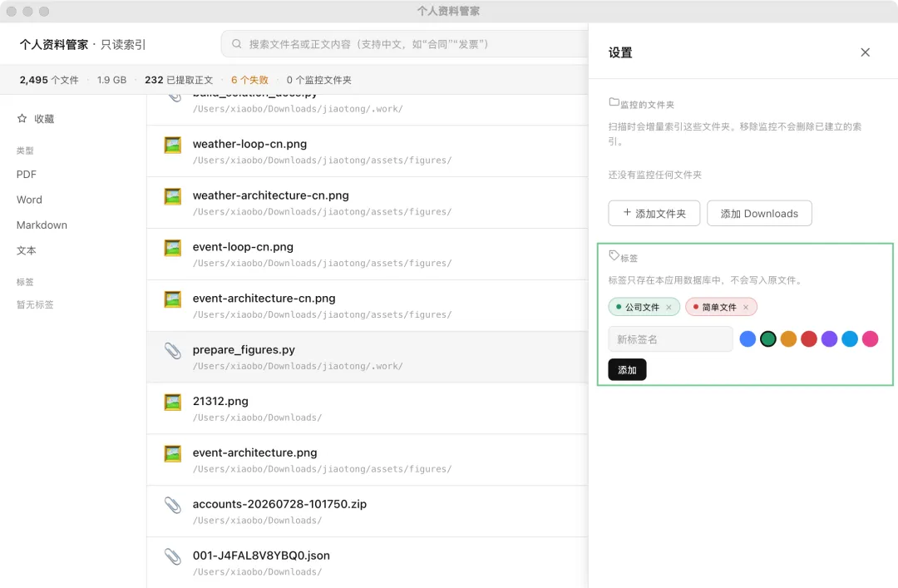Click the 暂无标签 sidebar text

pos(35,304)
